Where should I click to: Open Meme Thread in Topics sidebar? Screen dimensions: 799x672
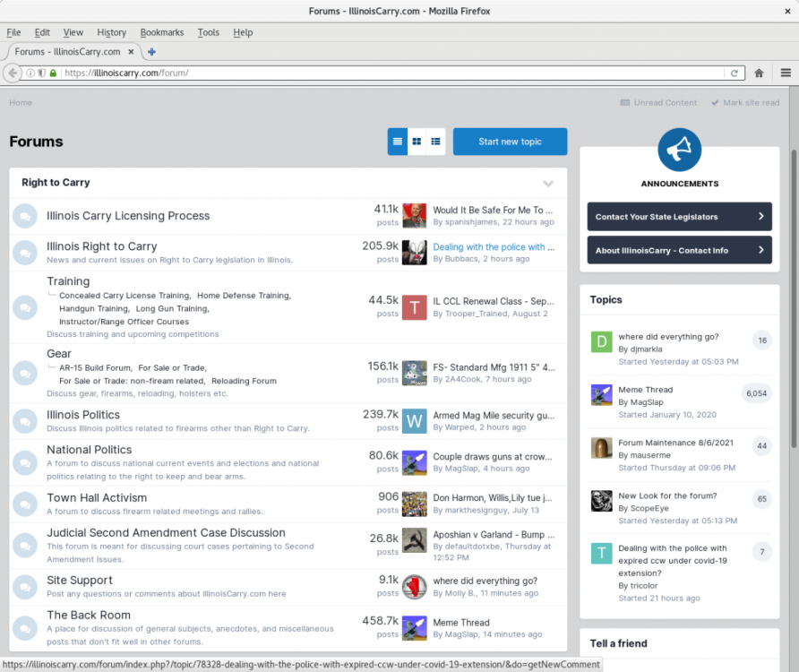[646, 390]
